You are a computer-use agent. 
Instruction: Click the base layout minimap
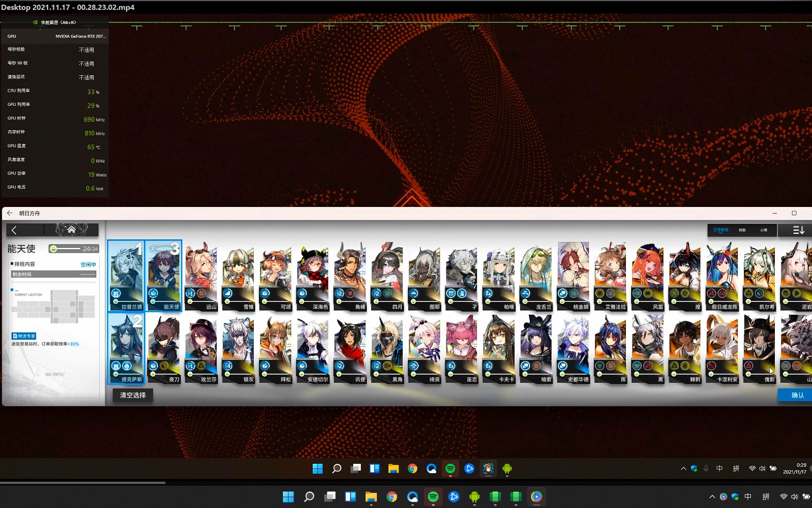pos(54,306)
